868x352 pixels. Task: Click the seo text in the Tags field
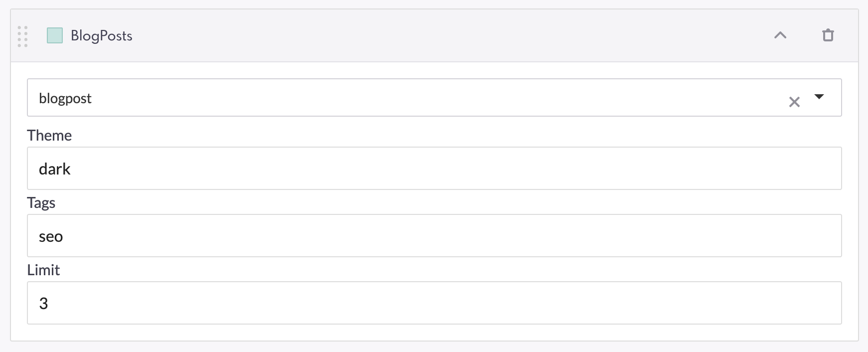point(51,237)
